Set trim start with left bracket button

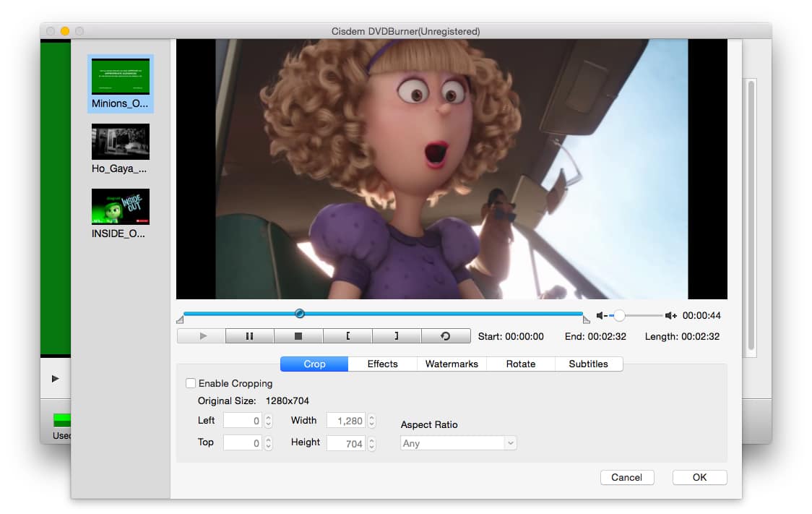(x=347, y=336)
